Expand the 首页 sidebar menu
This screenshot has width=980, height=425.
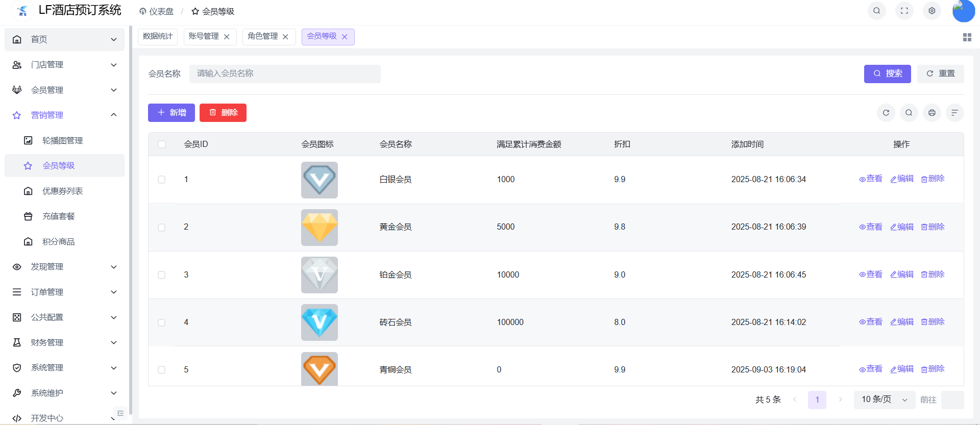(x=64, y=39)
